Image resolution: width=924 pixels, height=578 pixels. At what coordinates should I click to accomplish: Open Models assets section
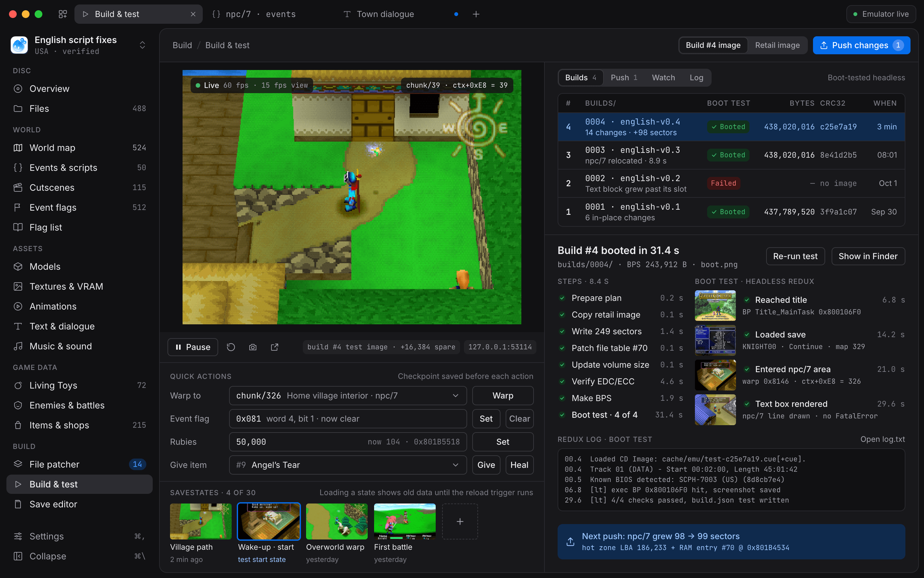pyautogui.click(x=80, y=267)
